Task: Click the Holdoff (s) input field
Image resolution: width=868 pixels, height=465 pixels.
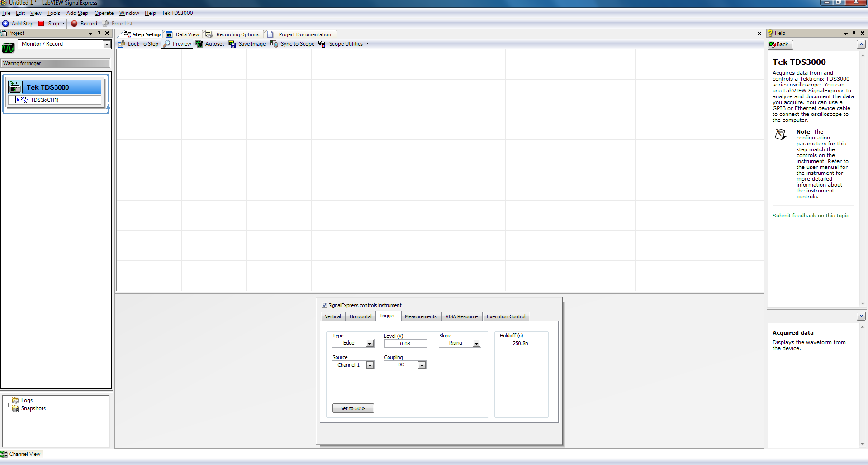Action: pos(521,343)
